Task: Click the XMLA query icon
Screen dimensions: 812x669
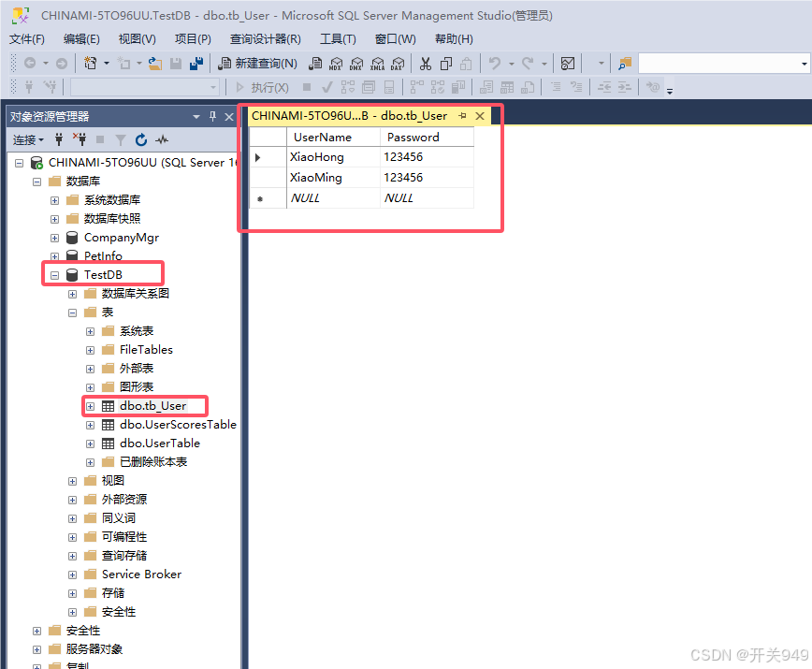Action: pos(378,64)
